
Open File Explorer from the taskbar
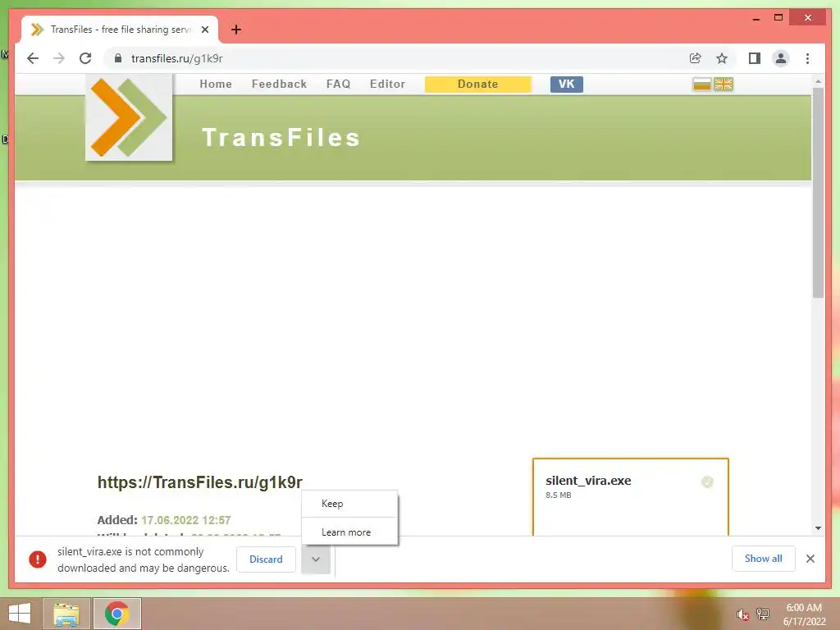click(66, 614)
